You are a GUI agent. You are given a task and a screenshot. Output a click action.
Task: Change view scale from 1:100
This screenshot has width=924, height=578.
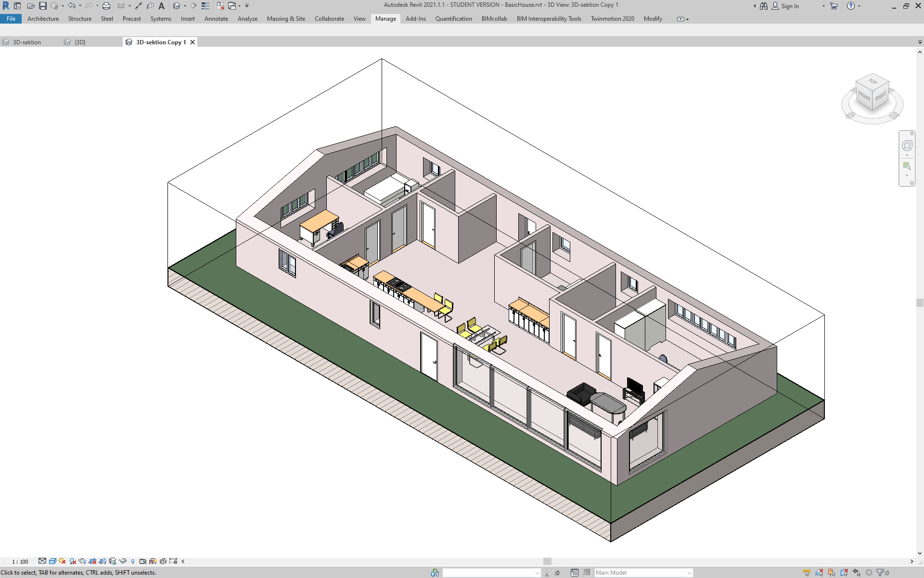coord(20,561)
